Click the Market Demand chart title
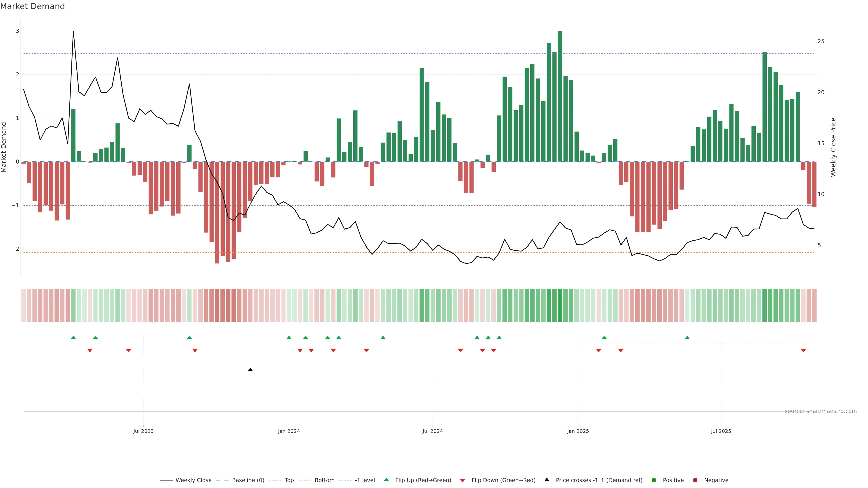 tap(32, 6)
